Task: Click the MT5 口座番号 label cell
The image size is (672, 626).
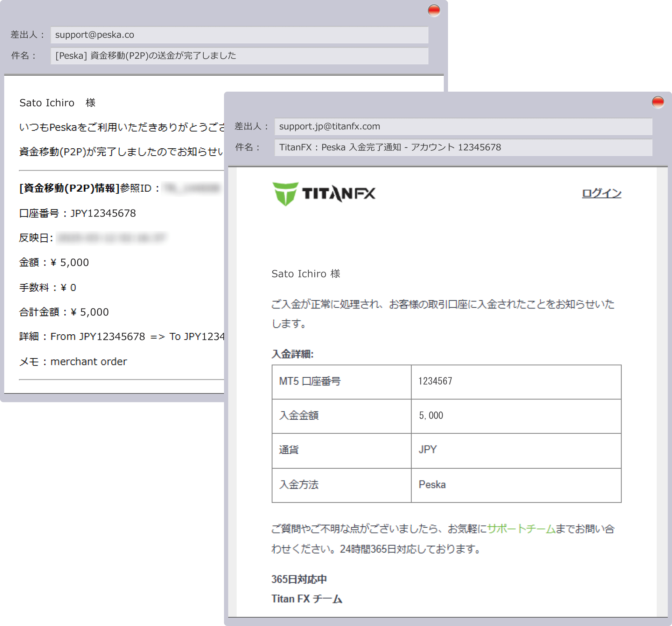Action: pyautogui.click(x=342, y=382)
